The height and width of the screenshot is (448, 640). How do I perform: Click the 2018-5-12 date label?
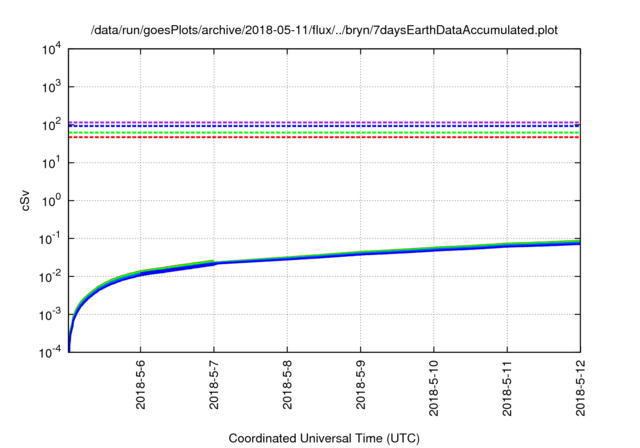[580, 388]
